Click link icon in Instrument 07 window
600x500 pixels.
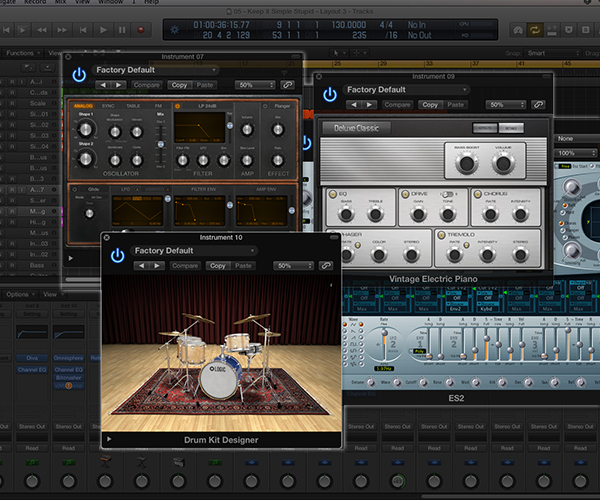(x=287, y=86)
